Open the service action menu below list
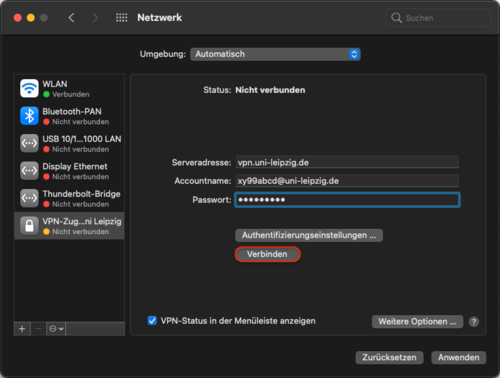500x378 pixels. click(56, 329)
